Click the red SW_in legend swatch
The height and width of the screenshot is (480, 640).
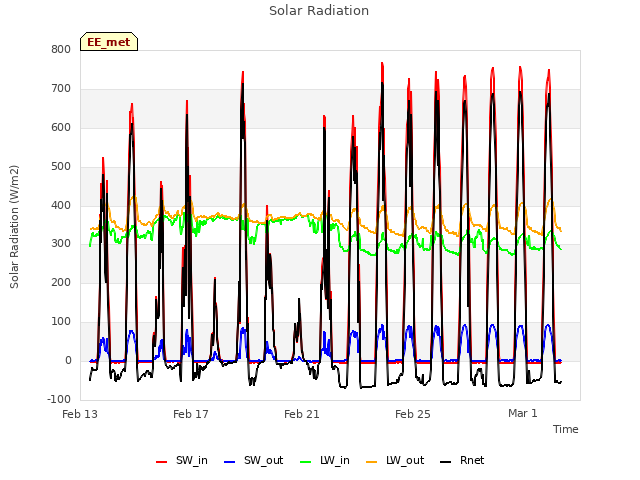pos(162,462)
